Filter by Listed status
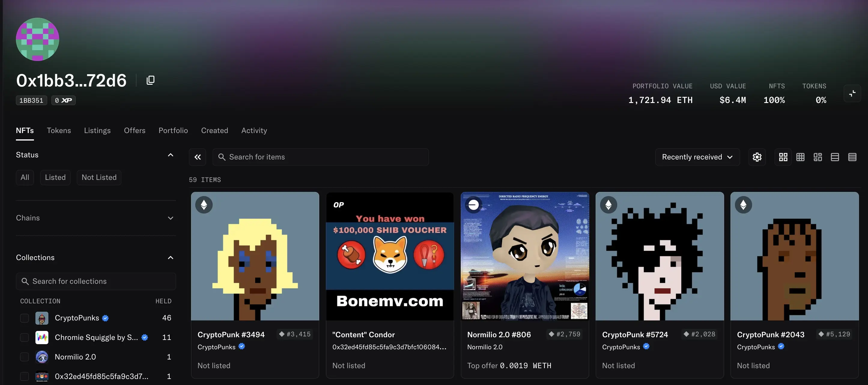 click(55, 177)
